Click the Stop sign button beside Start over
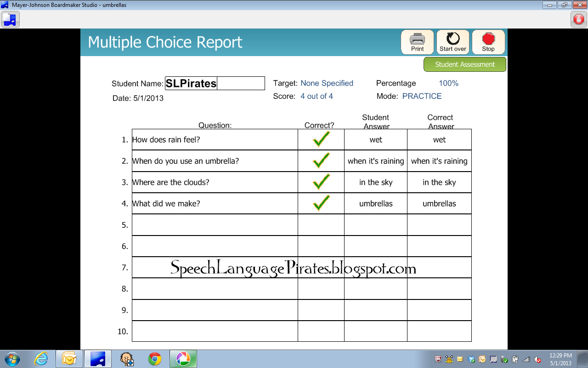588x368 pixels. [x=488, y=42]
